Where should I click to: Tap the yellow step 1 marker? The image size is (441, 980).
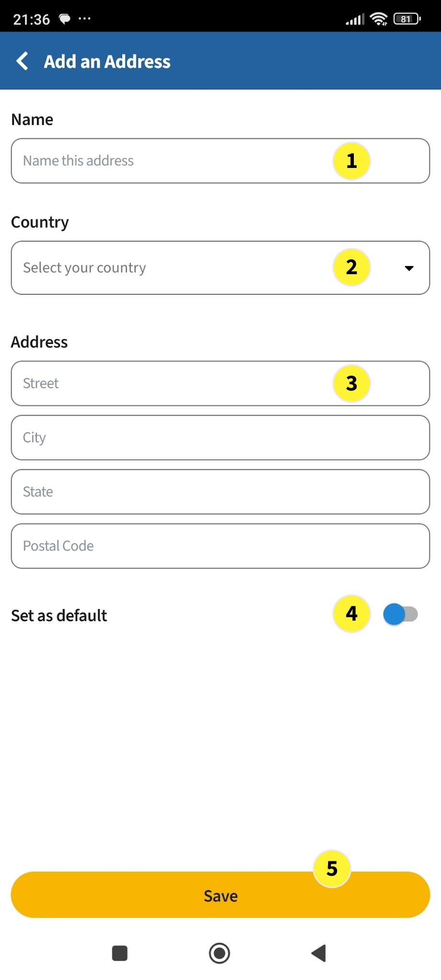click(351, 161)
